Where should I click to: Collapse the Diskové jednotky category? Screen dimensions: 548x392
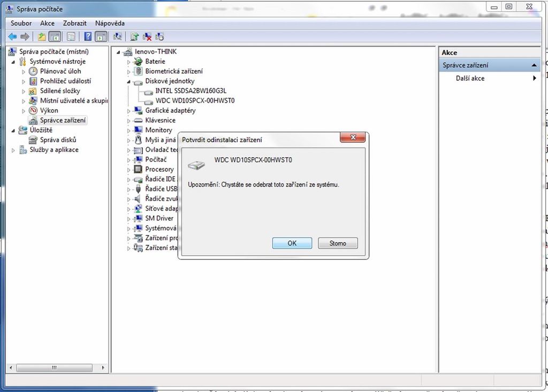tap(129, 81)
